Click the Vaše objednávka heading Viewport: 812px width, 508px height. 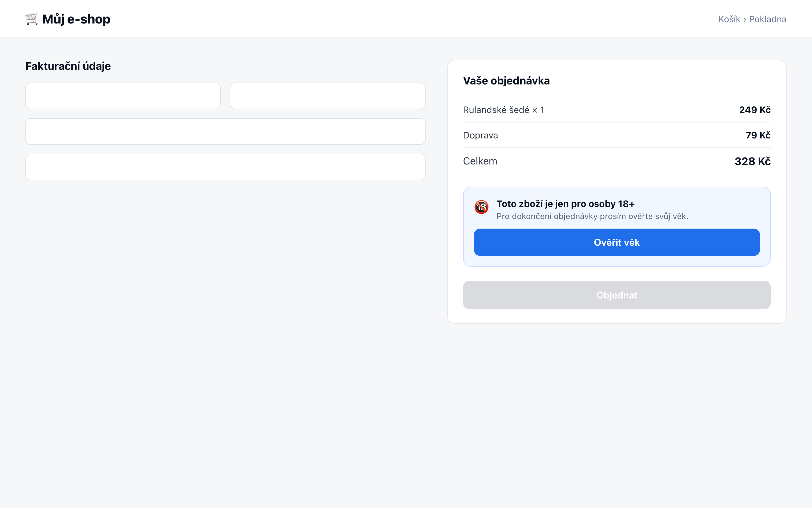(x=506, y=81)
